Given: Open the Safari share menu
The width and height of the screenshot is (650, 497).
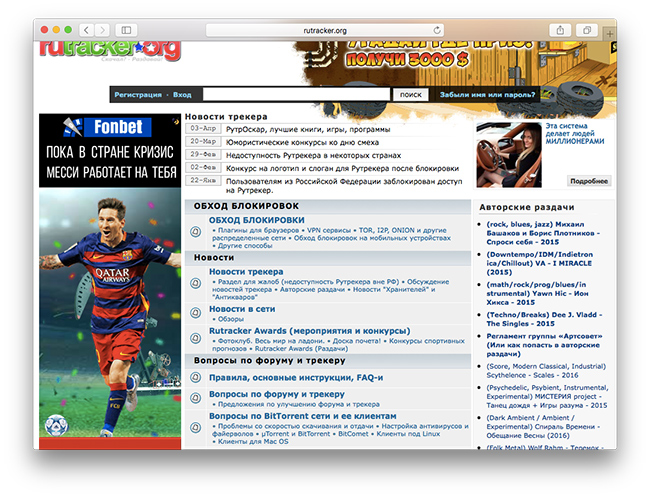Looking at the screenshot, I should pos(560,30).
